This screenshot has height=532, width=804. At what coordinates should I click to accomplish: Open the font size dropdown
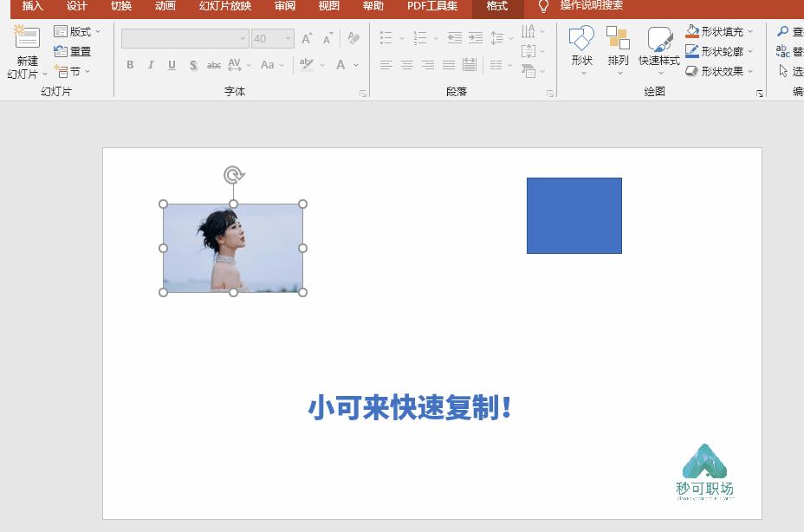click(x=286, y=38)
